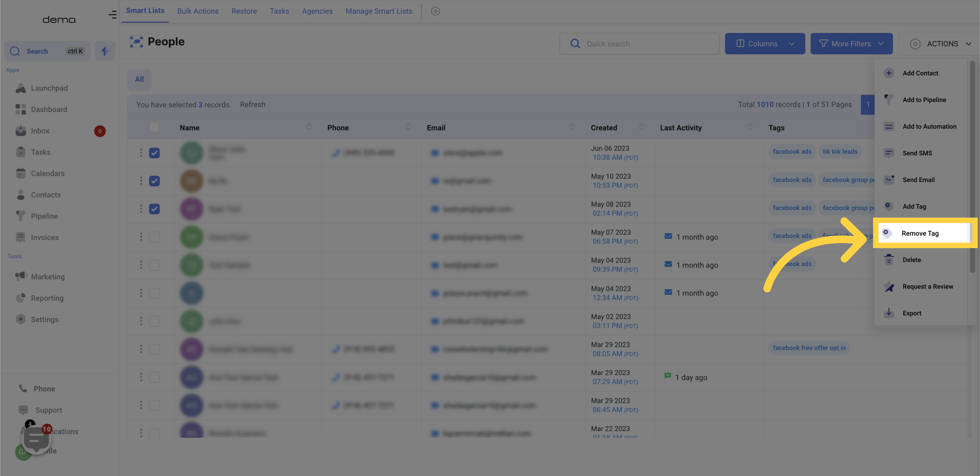The width and height of the screenshot is (980, 476).
Task: Open the Marketing megaphone icon
Action: (x=21, y=277)
